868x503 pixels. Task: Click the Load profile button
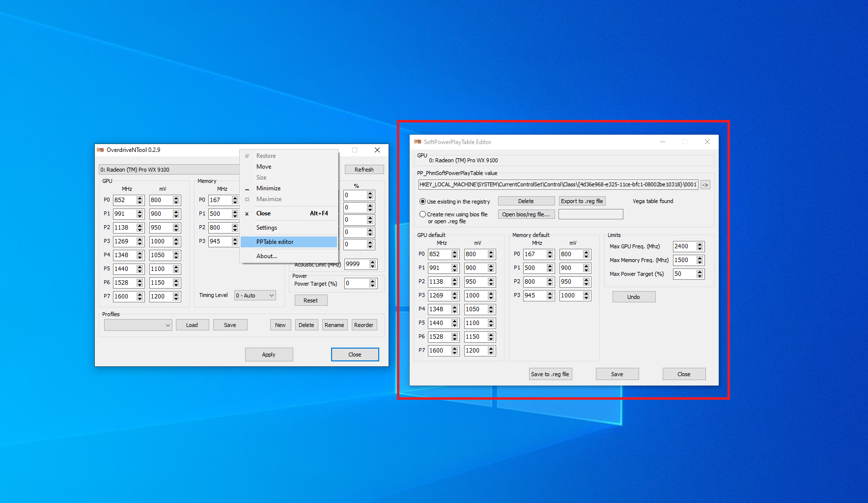192,325
